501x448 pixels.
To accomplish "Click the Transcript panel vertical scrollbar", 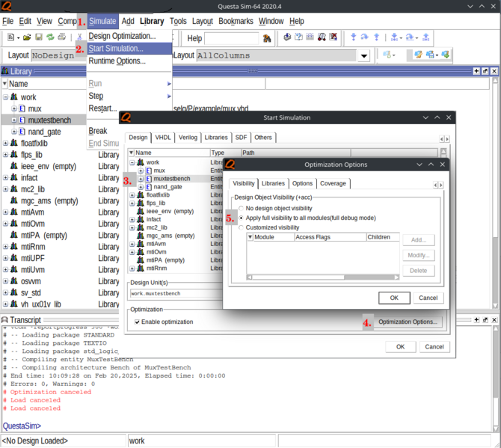I will pos(495,378).
